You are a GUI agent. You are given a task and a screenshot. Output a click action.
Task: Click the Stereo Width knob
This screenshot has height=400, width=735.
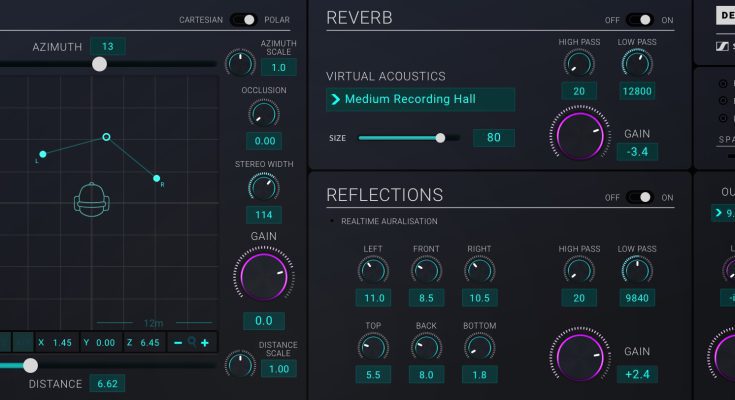(x=265, y=187)
